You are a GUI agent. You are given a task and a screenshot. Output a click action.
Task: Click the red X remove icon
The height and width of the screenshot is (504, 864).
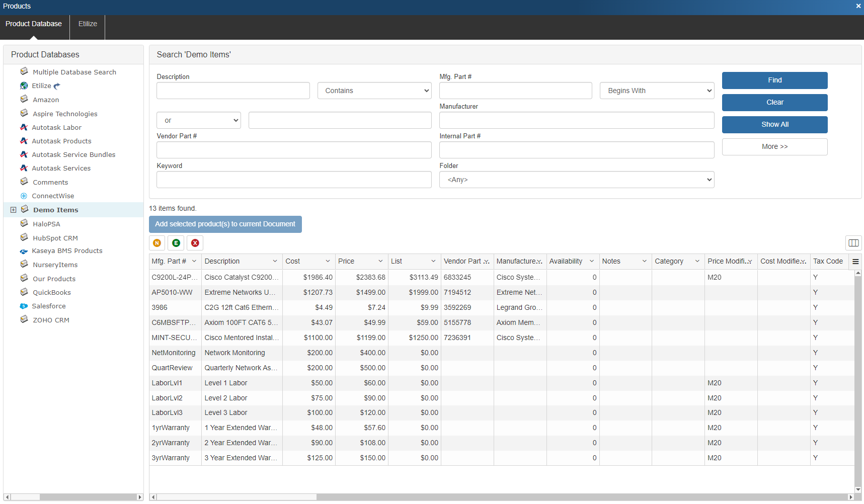point(195,243)
